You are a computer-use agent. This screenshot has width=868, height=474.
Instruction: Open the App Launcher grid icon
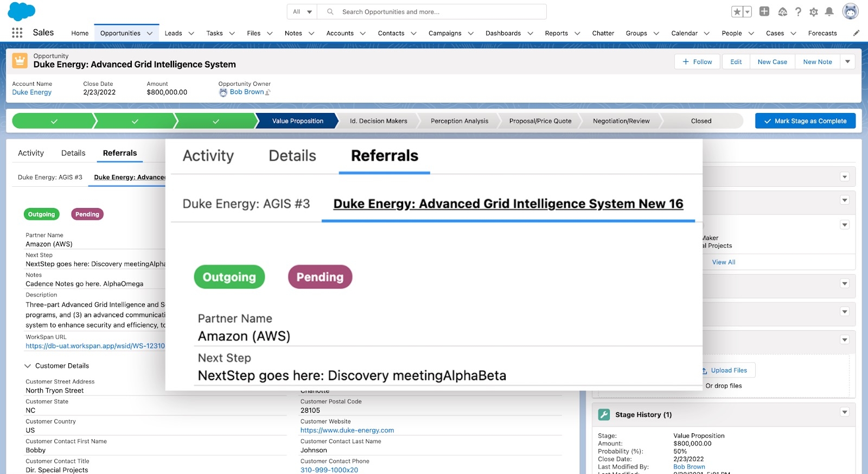[x=17, y=33]
